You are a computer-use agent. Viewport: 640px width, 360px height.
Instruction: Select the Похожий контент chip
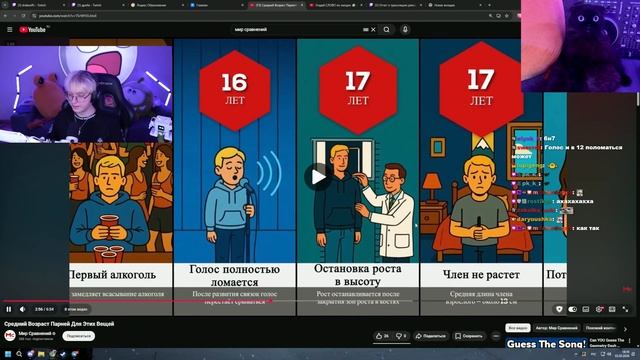coord(600,328)
